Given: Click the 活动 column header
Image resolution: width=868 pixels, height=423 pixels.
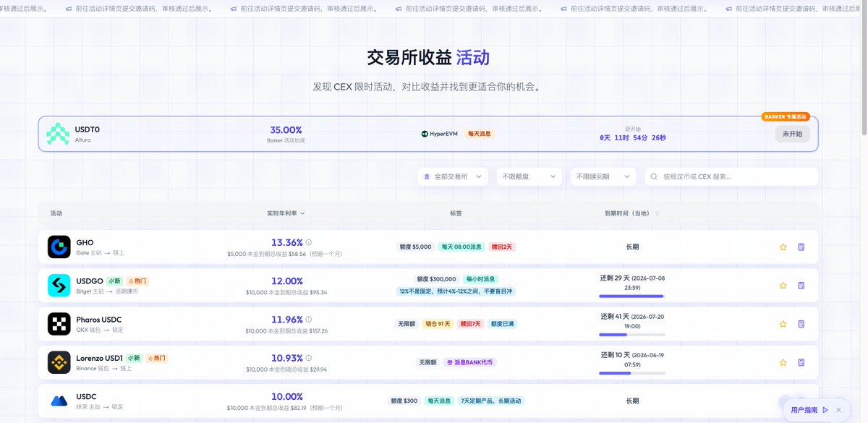Looking at the screenshot, I should click(56, 213).
